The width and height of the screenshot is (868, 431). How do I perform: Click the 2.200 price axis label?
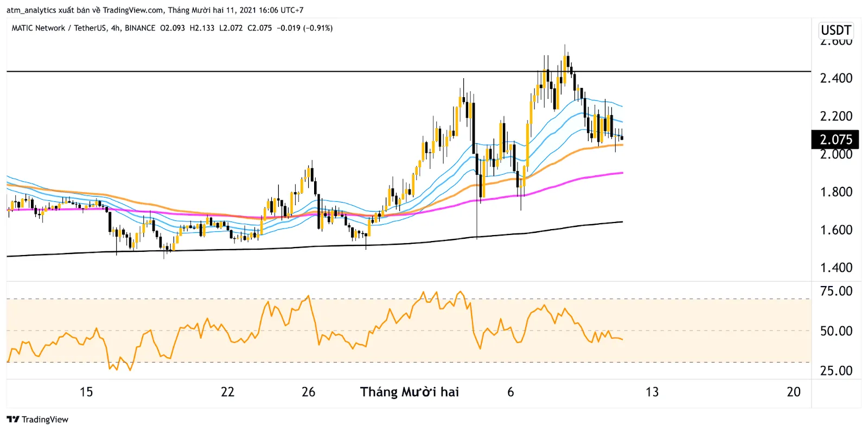(x=836, y=116)
